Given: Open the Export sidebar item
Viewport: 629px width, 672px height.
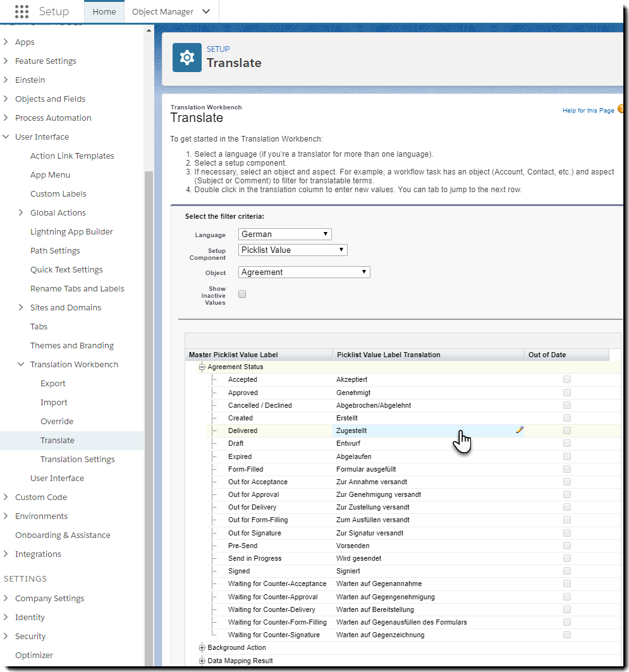Looking at the screenshot, I should tap(52, 383).
